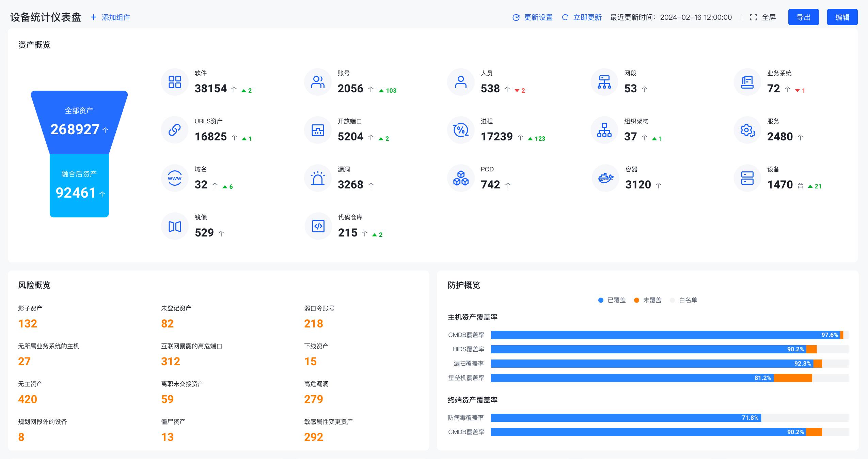Click the 互联网暴露的高危端口 value 312
The width and height of the screenshot is (868, 459).
click(x=171, y=362)
